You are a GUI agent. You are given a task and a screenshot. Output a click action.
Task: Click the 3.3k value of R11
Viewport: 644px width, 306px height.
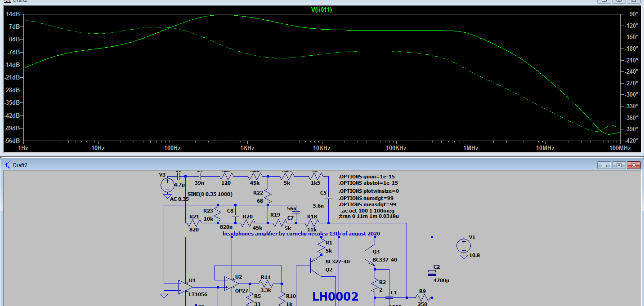click(x=266, y=290)
